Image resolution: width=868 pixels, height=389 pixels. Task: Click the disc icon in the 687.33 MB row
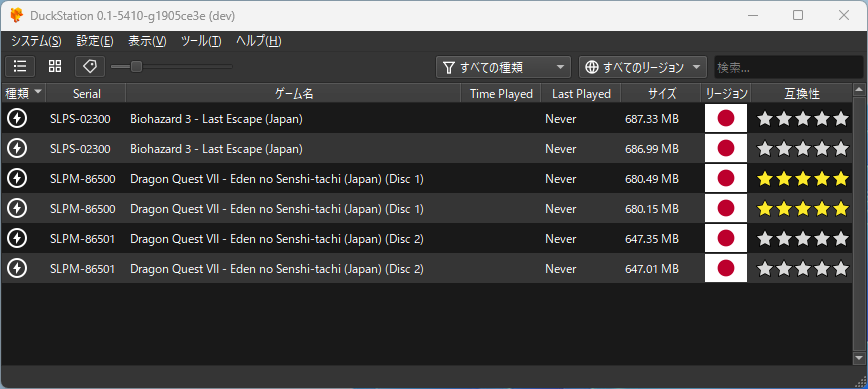point(17,118)
